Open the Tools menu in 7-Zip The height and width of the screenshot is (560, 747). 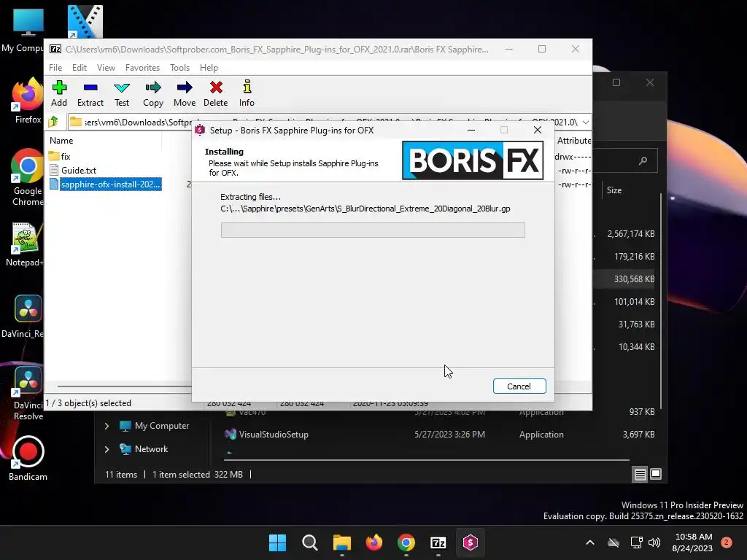(179, 68)
